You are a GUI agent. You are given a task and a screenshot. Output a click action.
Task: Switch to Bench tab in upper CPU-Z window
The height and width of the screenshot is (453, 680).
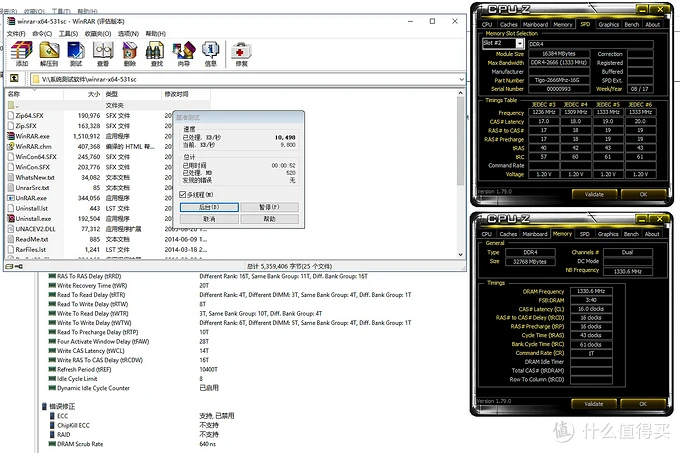point(632,25)
